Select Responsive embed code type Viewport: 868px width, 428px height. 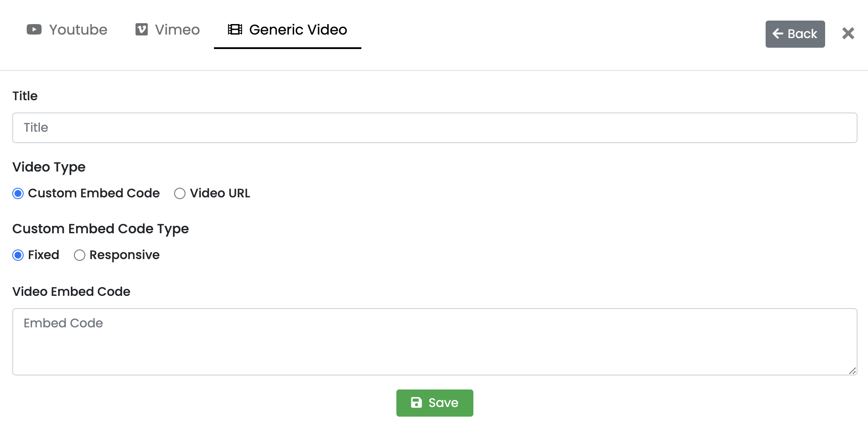tap(79, 255)
